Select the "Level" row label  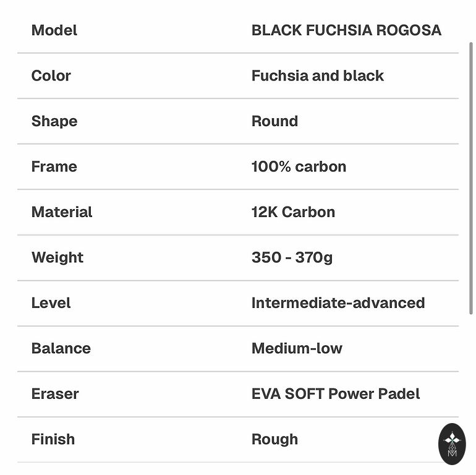(x=51, y=303)
